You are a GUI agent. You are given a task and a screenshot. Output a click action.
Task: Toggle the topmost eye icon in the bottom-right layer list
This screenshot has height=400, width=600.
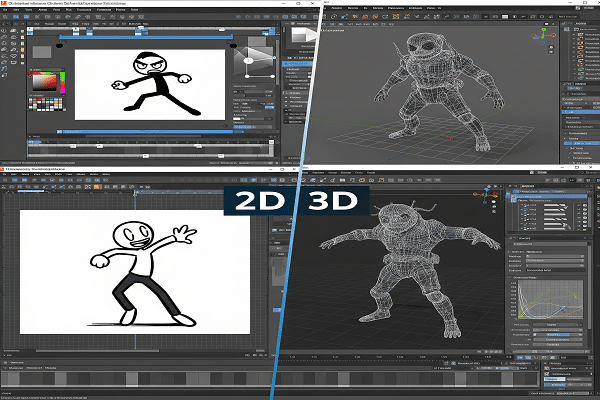click(x=585, y=206)
